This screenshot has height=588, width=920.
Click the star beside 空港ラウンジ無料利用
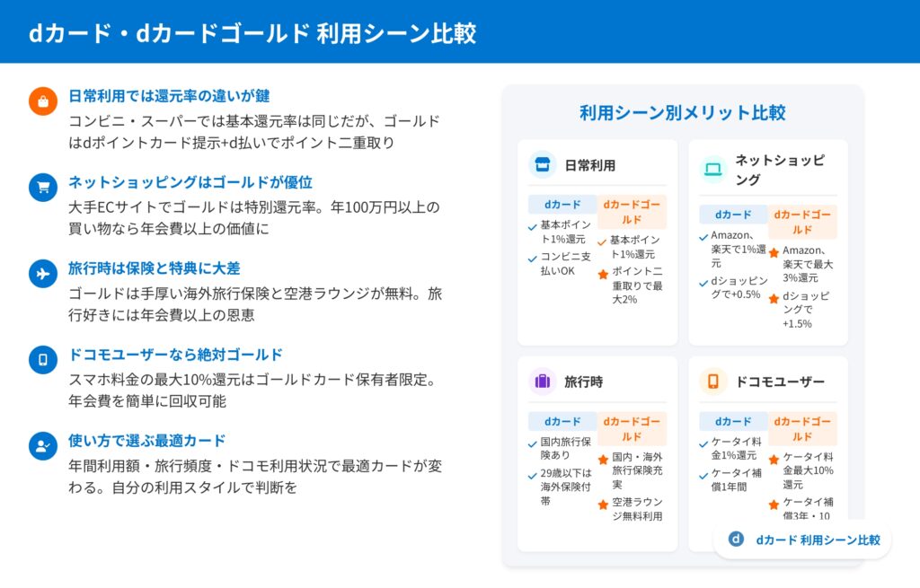(x=603, y=505)
